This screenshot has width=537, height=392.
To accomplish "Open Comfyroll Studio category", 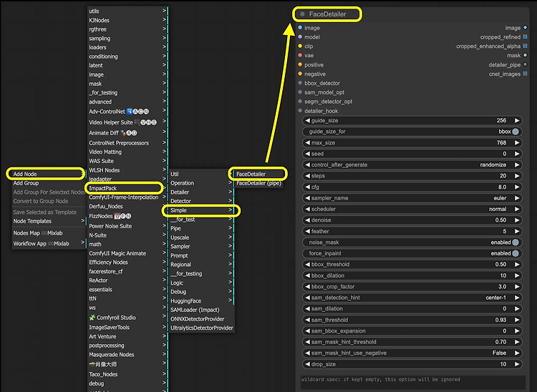I will 127,318.
